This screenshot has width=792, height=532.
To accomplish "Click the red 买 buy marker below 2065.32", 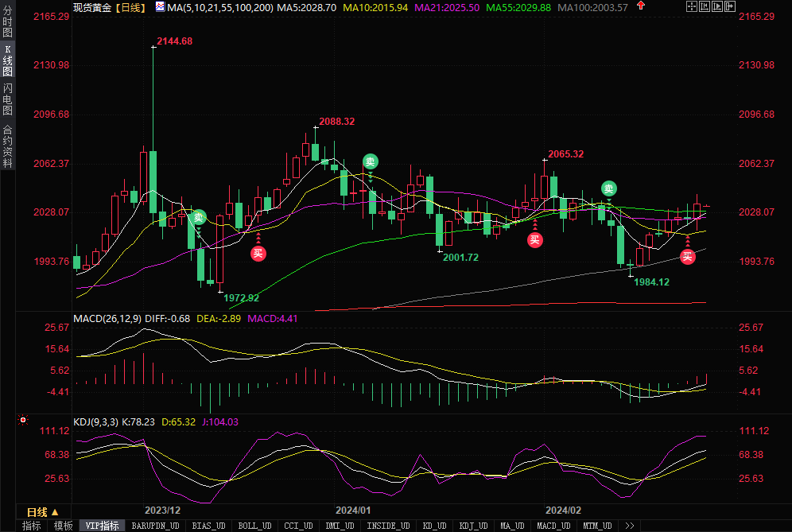I will click(x=535, y=240).
